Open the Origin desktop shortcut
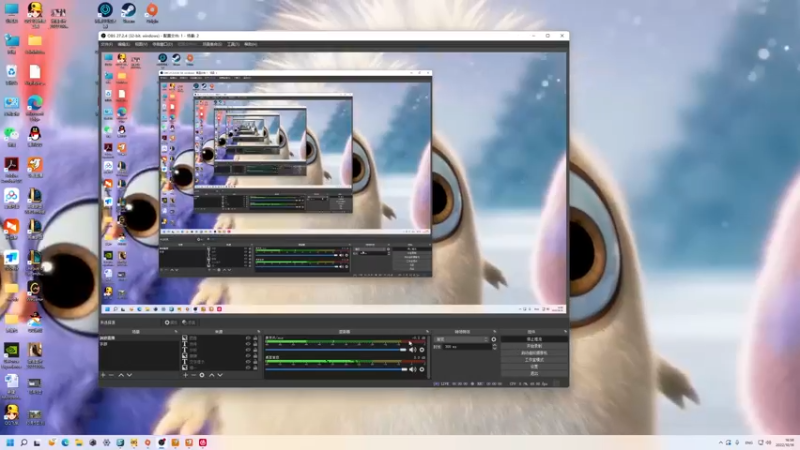 click(x=152, y=13)
